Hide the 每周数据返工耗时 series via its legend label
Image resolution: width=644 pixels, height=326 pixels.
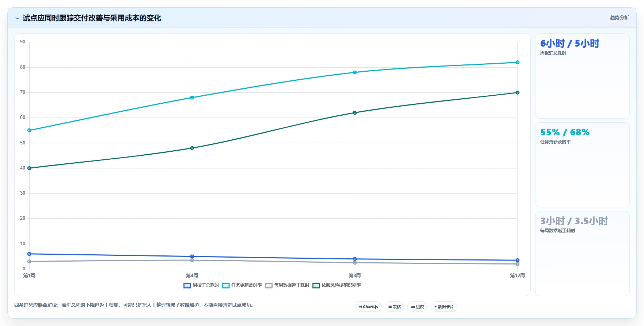click(x=292, y=285)
